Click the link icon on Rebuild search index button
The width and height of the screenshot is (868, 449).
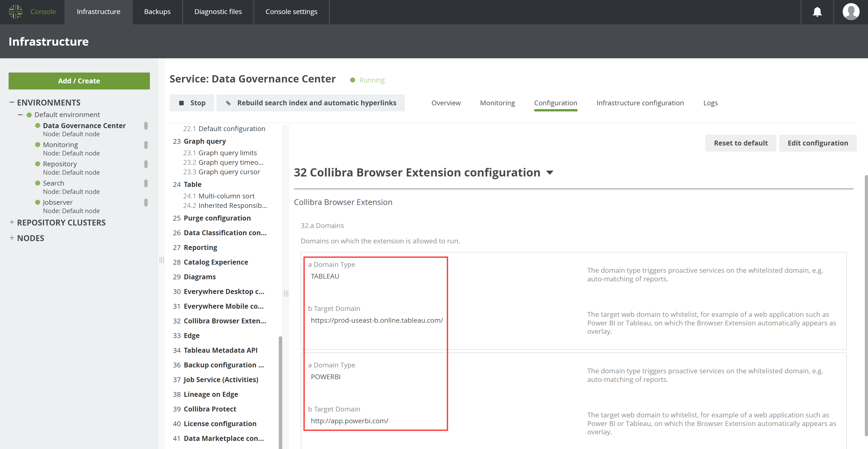(229, 103)
